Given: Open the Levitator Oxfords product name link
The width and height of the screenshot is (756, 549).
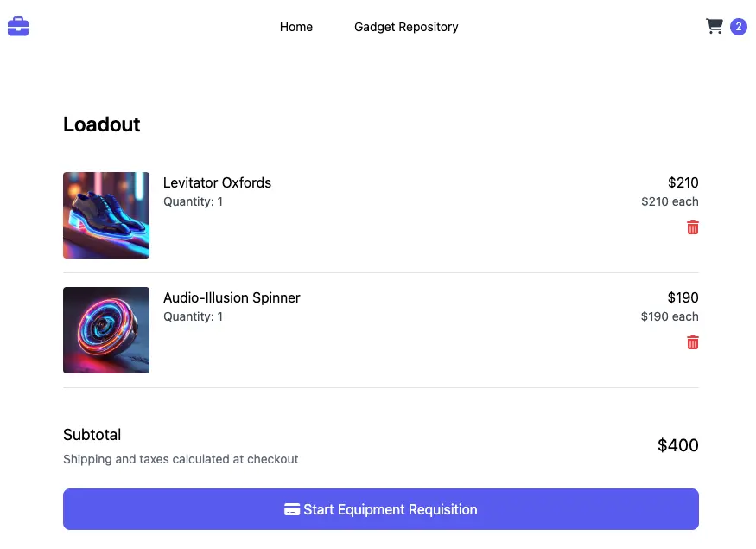Looking at the screenshot, I should pos(217,182).
